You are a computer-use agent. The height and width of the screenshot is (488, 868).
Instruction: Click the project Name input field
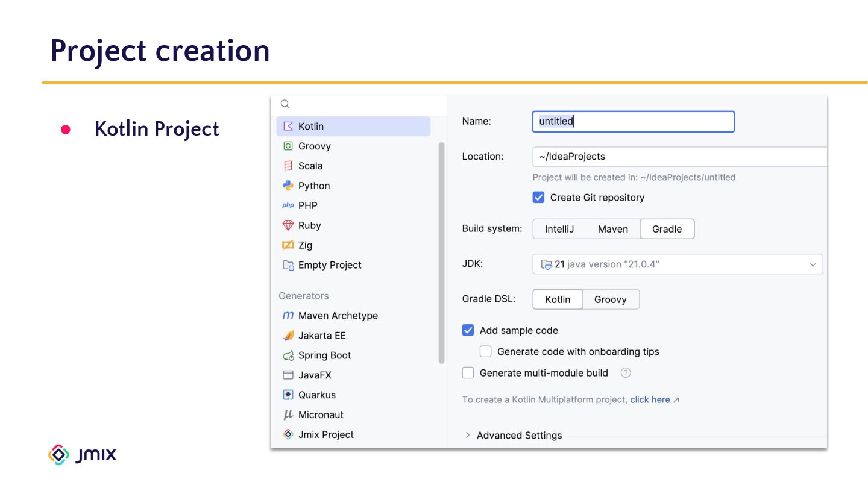[x=633, y=121]
